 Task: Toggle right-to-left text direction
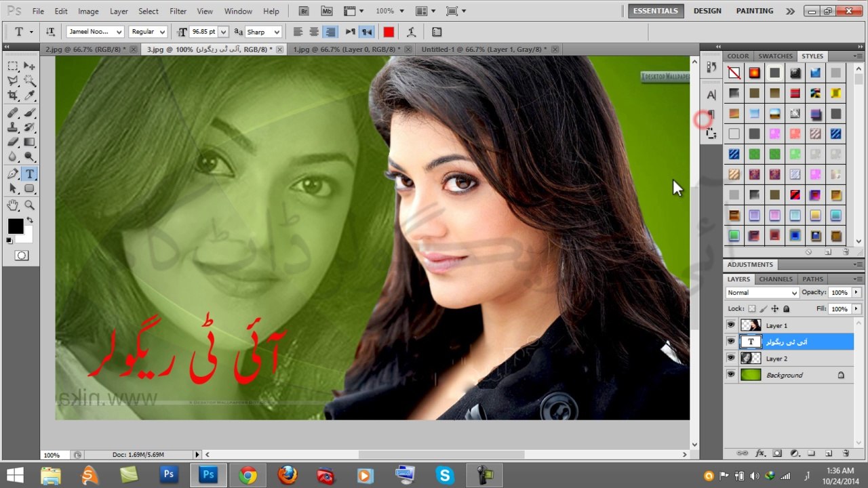366,32
